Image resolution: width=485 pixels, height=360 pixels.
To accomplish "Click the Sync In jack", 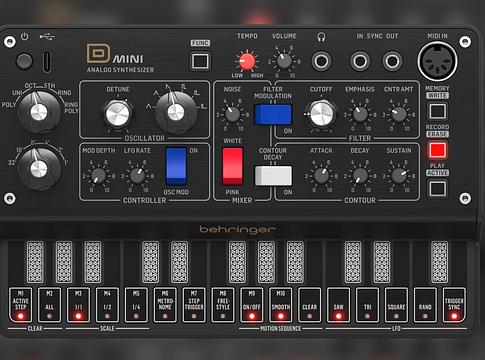I will tap(360, 61).
